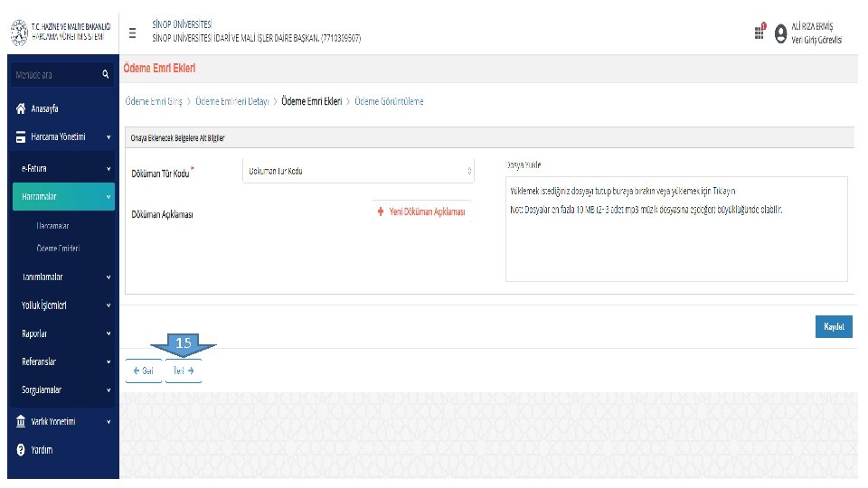Open the Raporlar menu item
This screenshot has height=488, width=868.
[34, 333]
